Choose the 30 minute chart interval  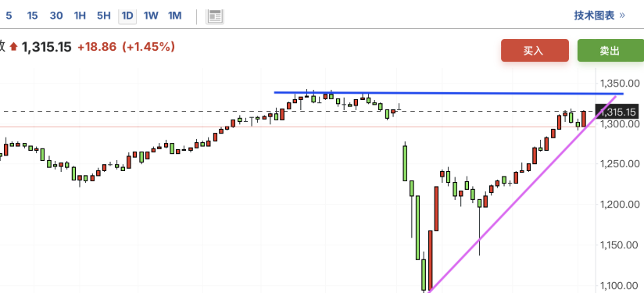(56, 16)
